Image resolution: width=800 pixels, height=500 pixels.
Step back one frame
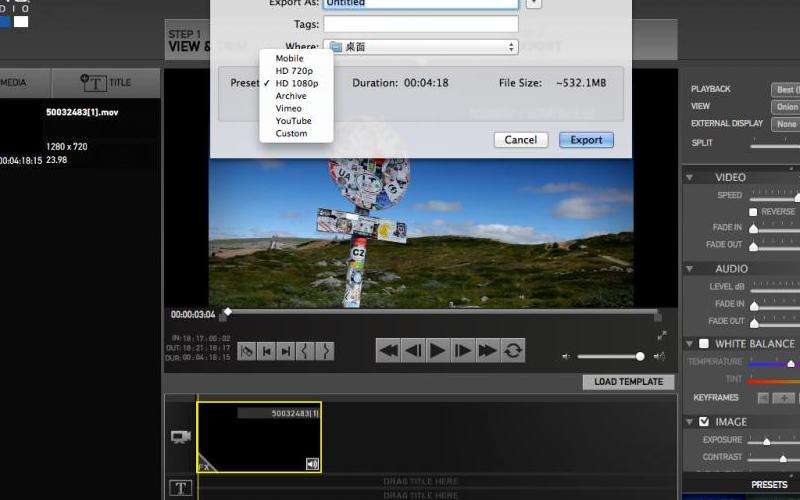[413, 350]
